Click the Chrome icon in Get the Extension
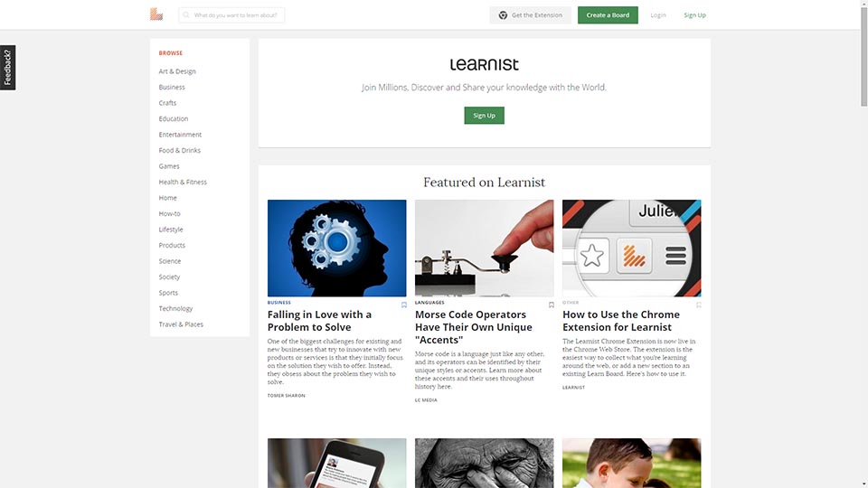Viewport: 868px width, 488px height. click(x=503, y=15)
